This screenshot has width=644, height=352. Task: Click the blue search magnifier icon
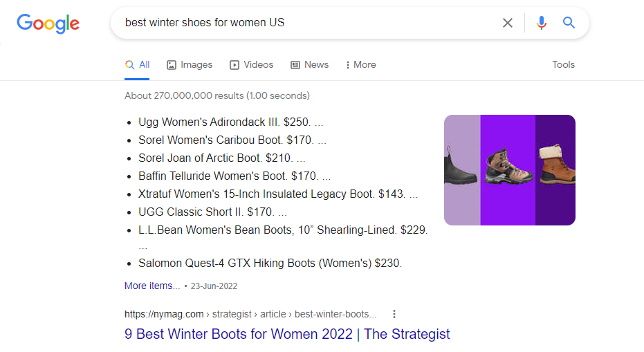569,23
